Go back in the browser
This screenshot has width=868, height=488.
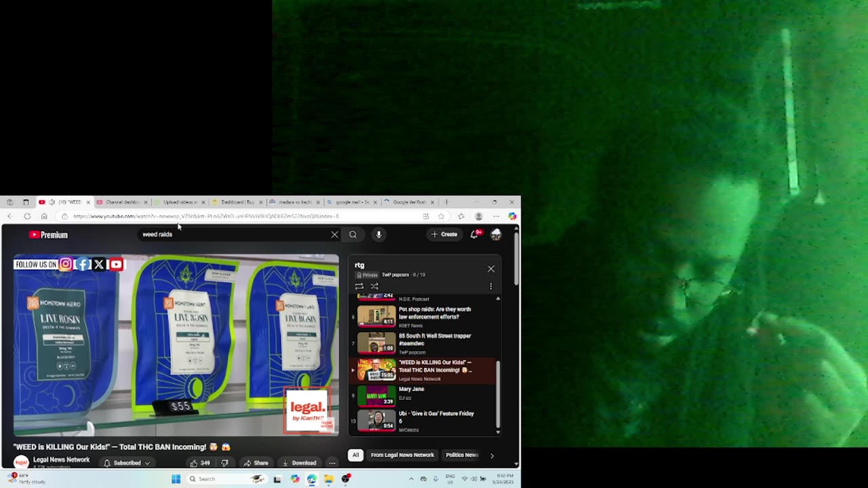10,216
